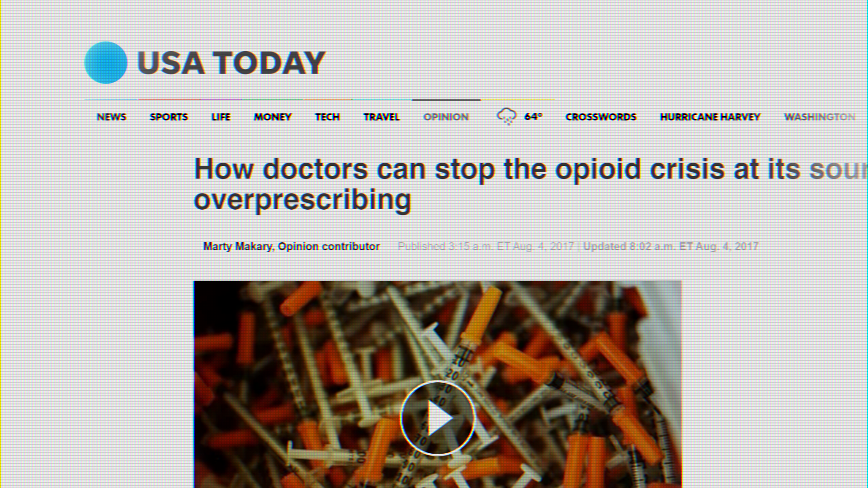Viewport: 868px width, 488px height.
Task: Select the MONEY section
Action: [x=273, y=117]
